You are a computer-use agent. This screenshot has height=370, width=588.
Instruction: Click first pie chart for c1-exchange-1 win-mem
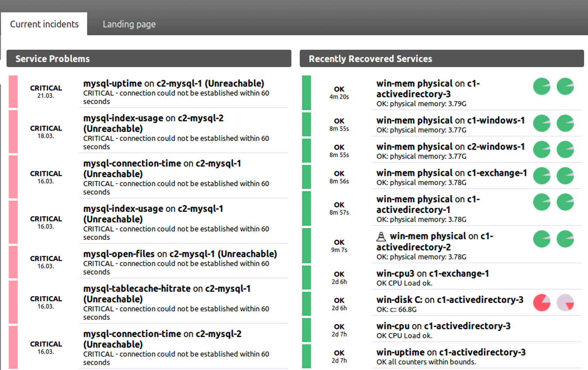[542, 176]
